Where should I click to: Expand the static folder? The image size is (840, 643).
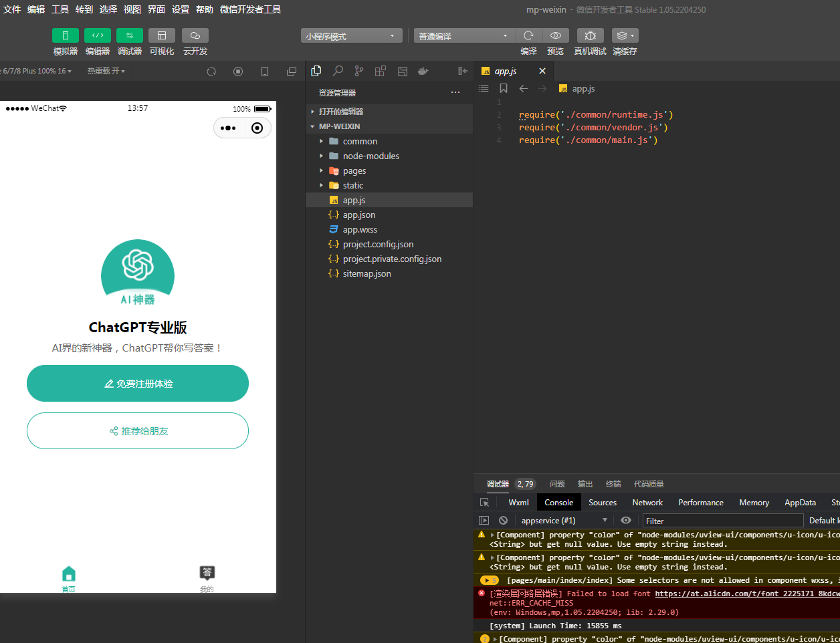pos(389,185)
